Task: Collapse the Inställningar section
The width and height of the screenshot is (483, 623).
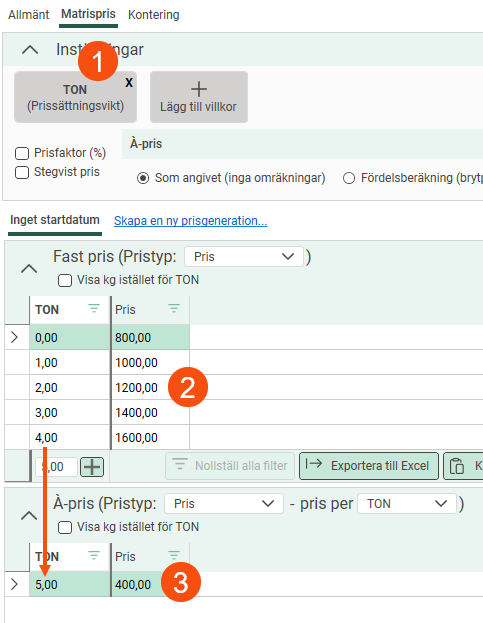Action: tap(30, 50)
